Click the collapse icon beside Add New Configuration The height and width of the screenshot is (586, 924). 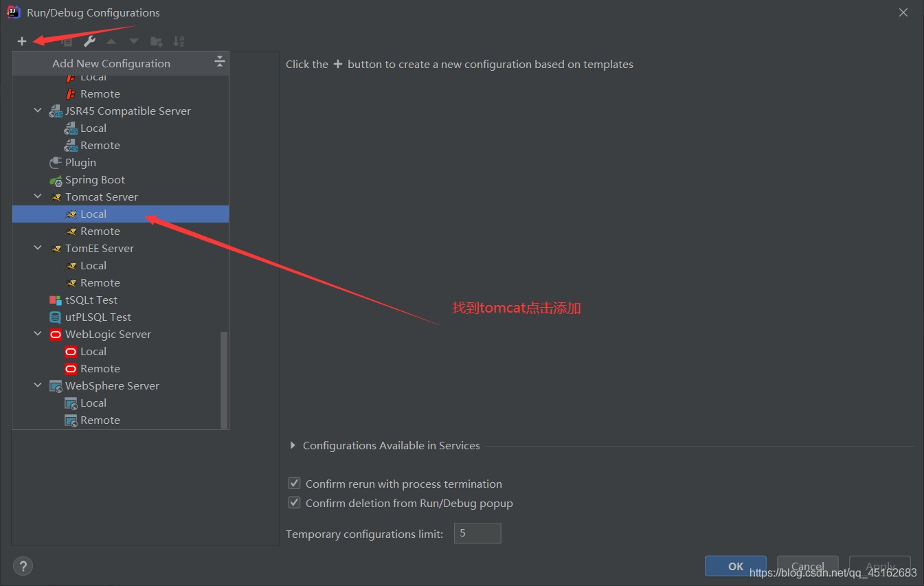pos(219,62)
